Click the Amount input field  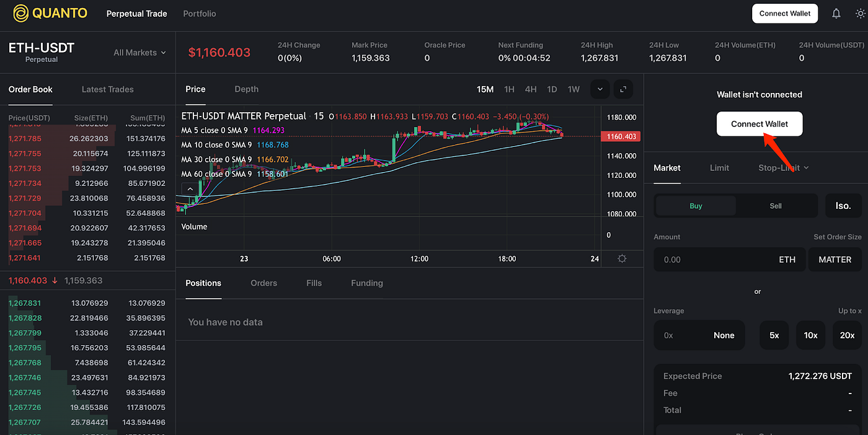730,260
